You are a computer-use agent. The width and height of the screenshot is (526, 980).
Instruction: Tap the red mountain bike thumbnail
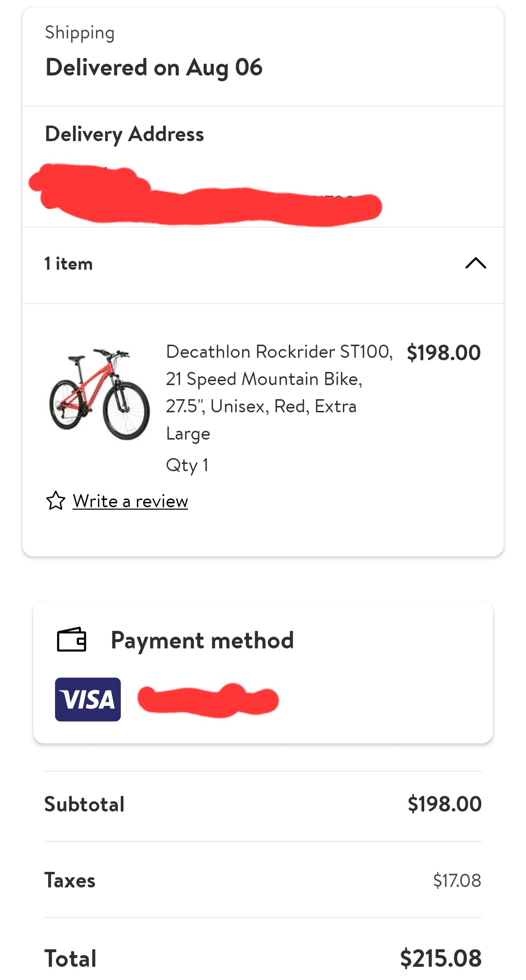pos(99,394)
